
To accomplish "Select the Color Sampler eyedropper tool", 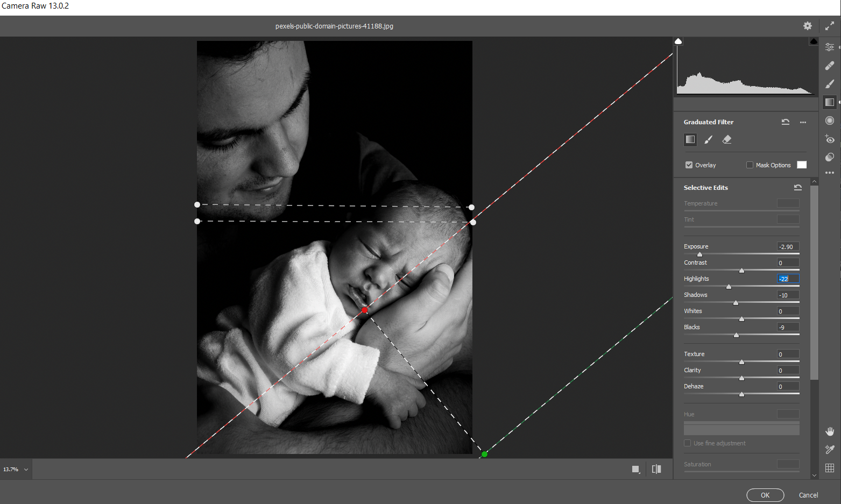I will pyautogui.click(x=830, y=450).
